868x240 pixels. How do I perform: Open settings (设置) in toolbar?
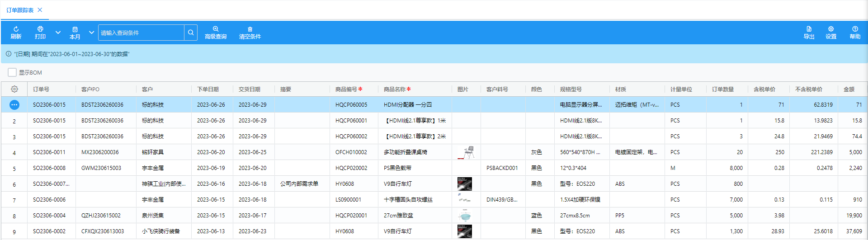pyautogui.click(x=831, y=29)
